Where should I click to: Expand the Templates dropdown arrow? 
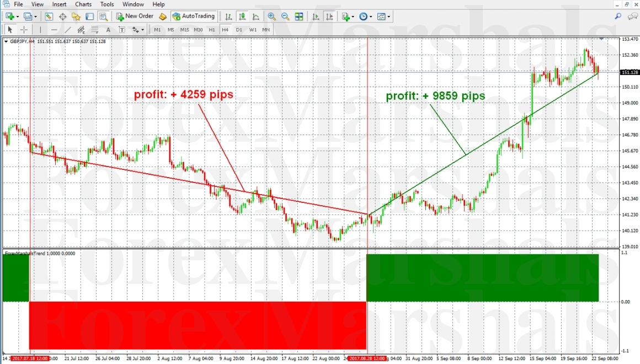click(388, 17)
